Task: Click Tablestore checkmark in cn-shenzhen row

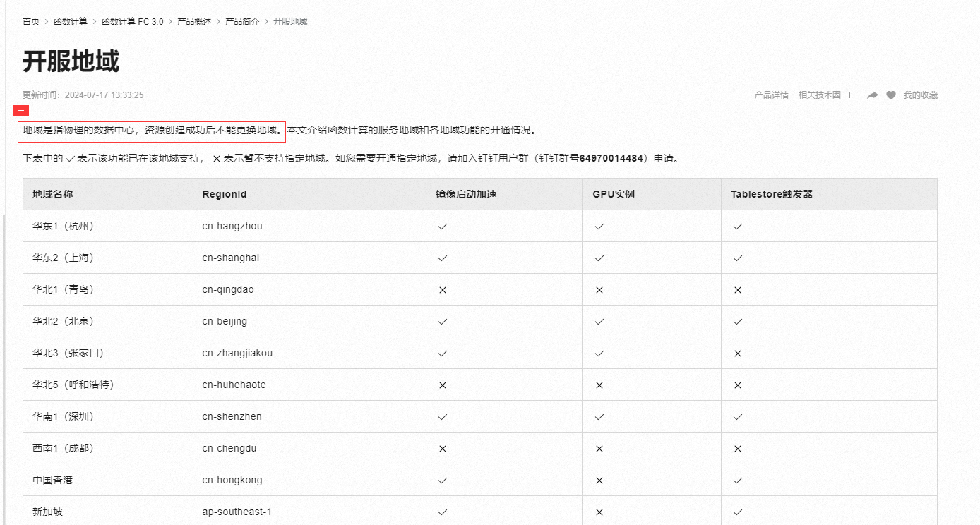Action: point(738,417)
